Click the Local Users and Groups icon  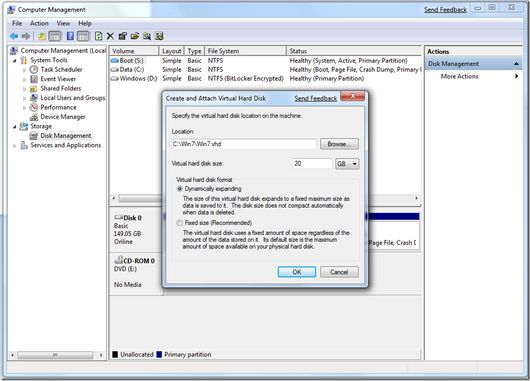tap(34, 98)
